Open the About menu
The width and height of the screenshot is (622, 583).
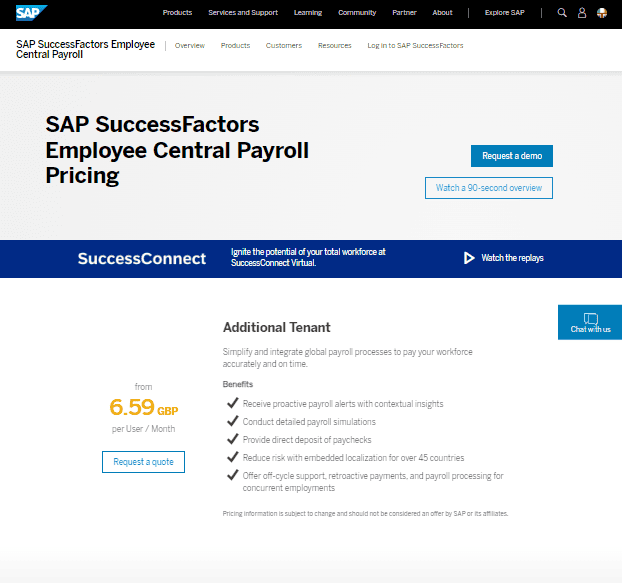click(442, 13)
